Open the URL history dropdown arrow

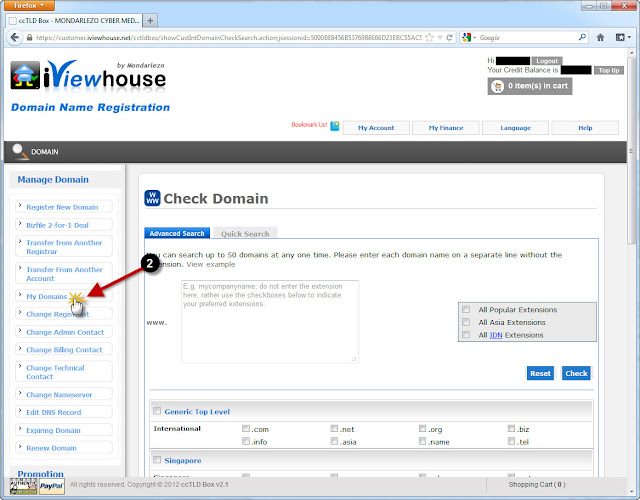(x=440, y=38)
